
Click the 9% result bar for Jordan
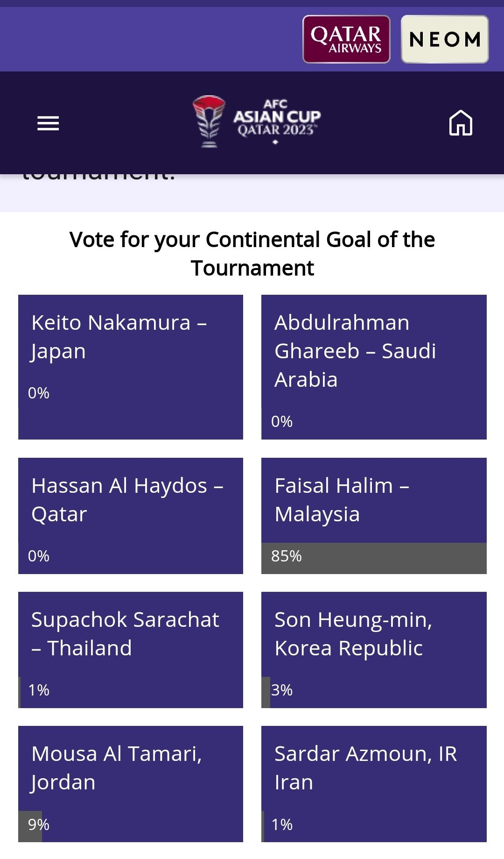(x=30, y=826)
